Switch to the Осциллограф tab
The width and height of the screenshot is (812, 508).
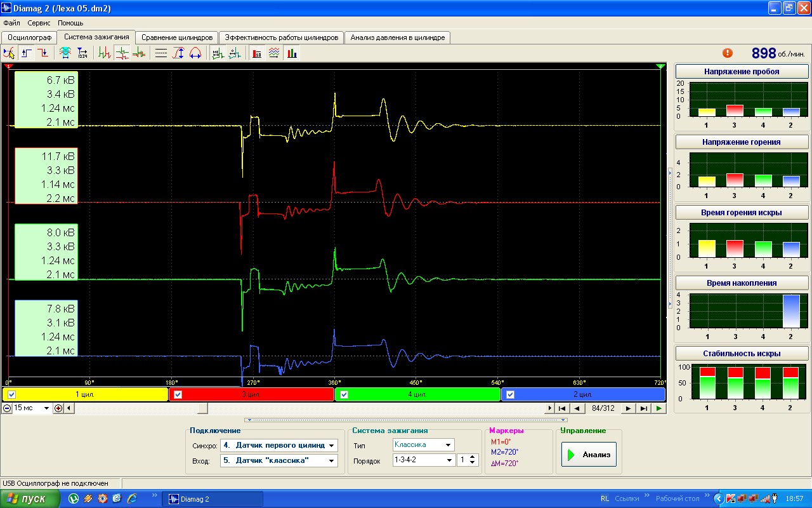(29, 37)
